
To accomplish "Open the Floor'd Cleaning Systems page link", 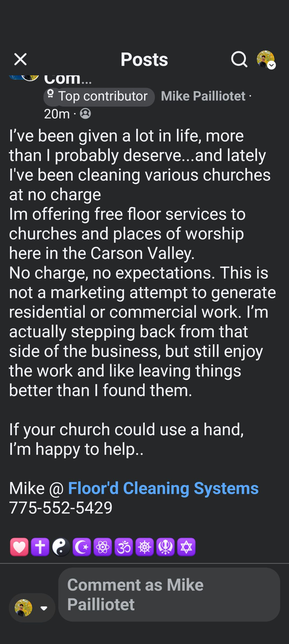I will pyautogui.click(x=163, y=488).
